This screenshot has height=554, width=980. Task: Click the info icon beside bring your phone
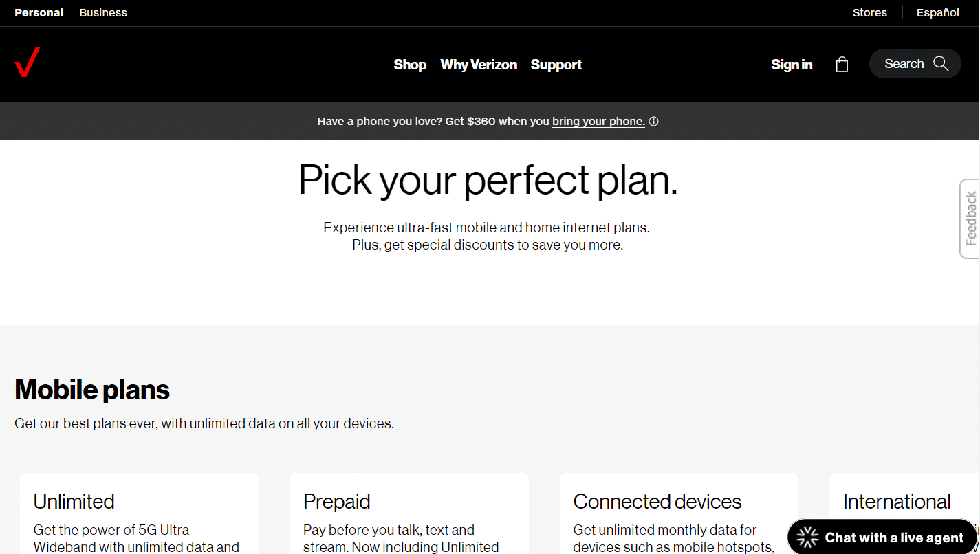pos(654,122)
